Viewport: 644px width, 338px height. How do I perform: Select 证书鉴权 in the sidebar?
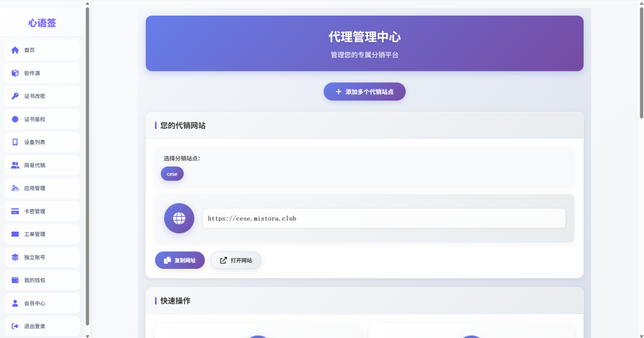(42, 119)
